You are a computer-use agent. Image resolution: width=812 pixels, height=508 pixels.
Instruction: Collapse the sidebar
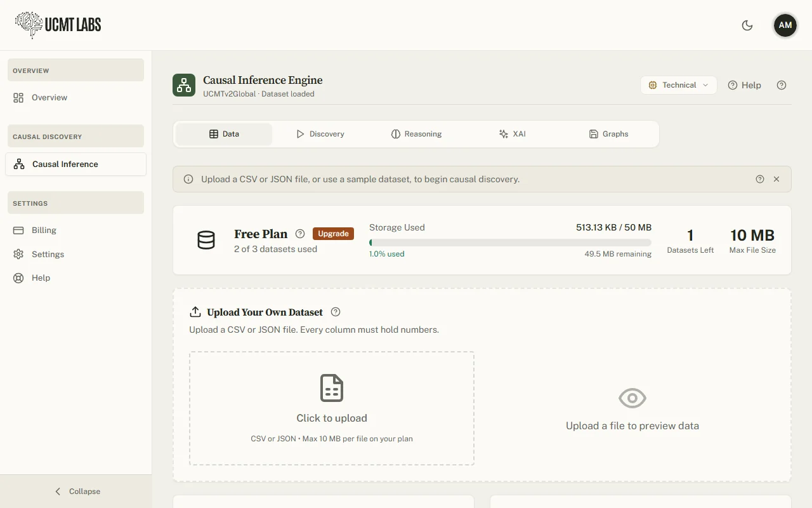(x=76, y=491)
